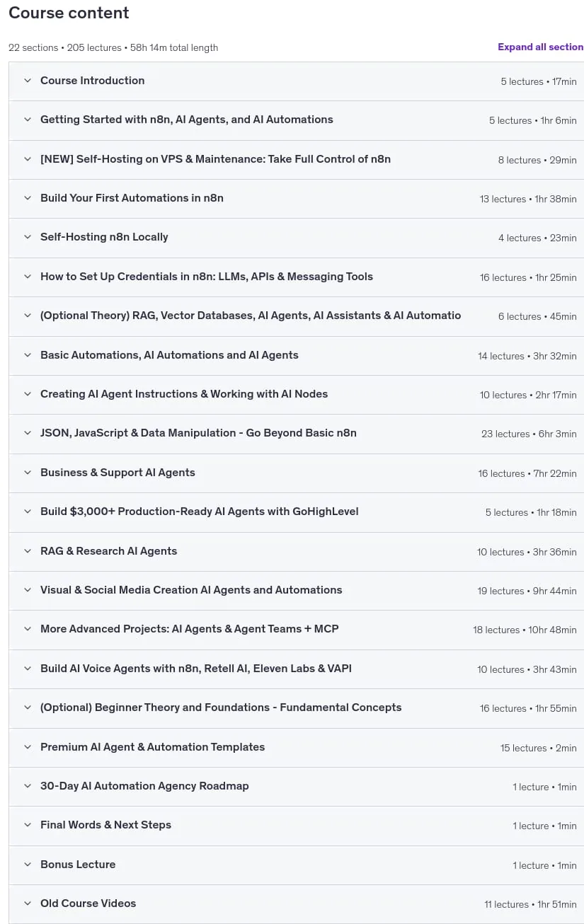Screen dimensions: 584x924
Task: Expand the Course Introduction section chevron
Action: click(28, 81)
